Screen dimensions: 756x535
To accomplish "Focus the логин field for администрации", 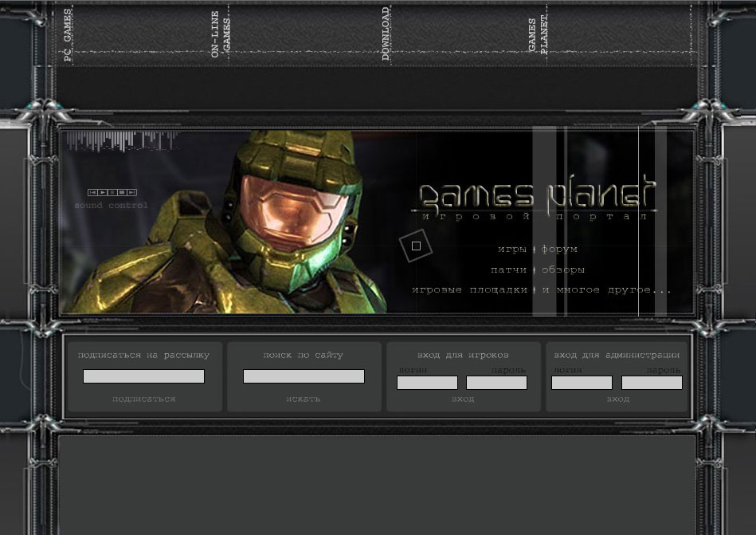I will point(582,383).
